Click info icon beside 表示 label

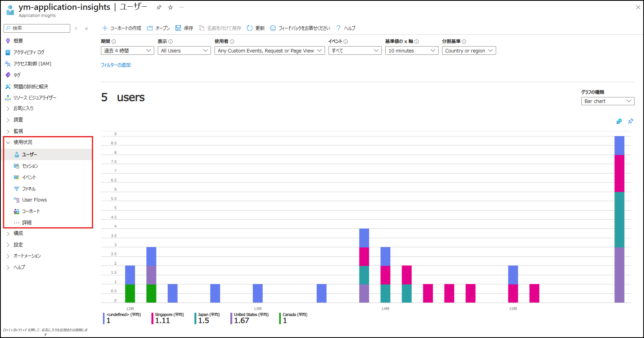pos(171,41)
